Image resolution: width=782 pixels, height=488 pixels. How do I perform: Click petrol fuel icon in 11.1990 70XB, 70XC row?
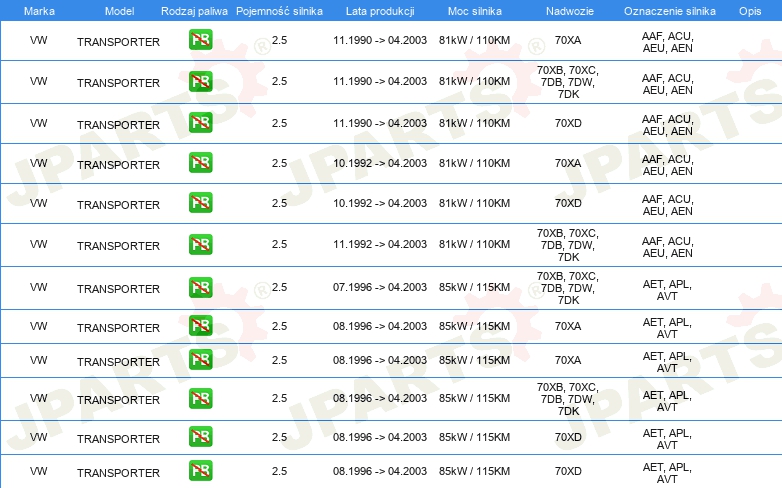coord(200,81)
